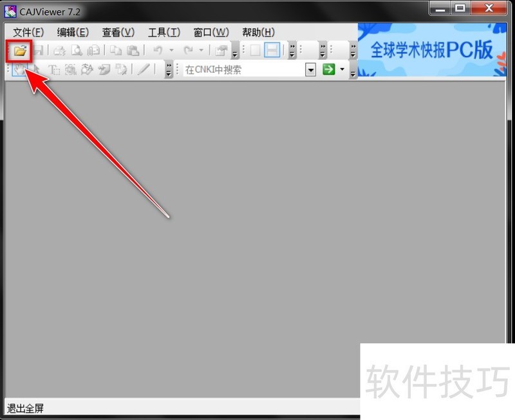Open the 工具(T) menu

(x=164, y=32)
